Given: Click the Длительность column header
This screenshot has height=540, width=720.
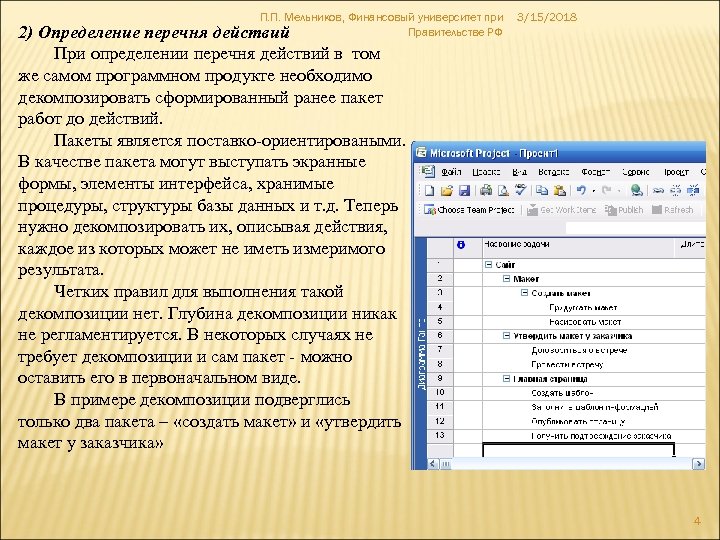Looking at the screenshot, I should (690, 248).
